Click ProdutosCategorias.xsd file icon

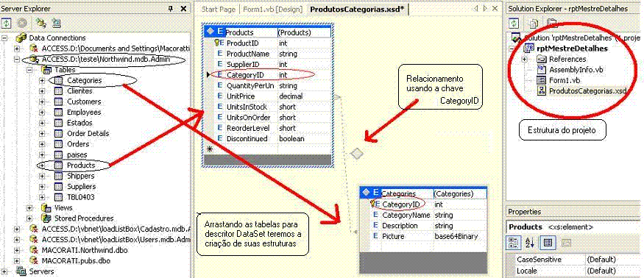tap(542, 90)
